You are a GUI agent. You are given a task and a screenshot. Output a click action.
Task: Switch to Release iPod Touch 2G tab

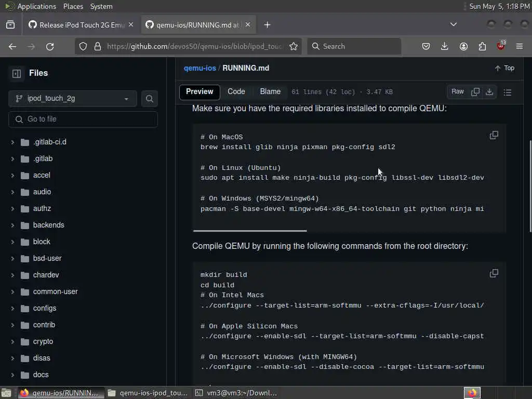coord(81,25)
